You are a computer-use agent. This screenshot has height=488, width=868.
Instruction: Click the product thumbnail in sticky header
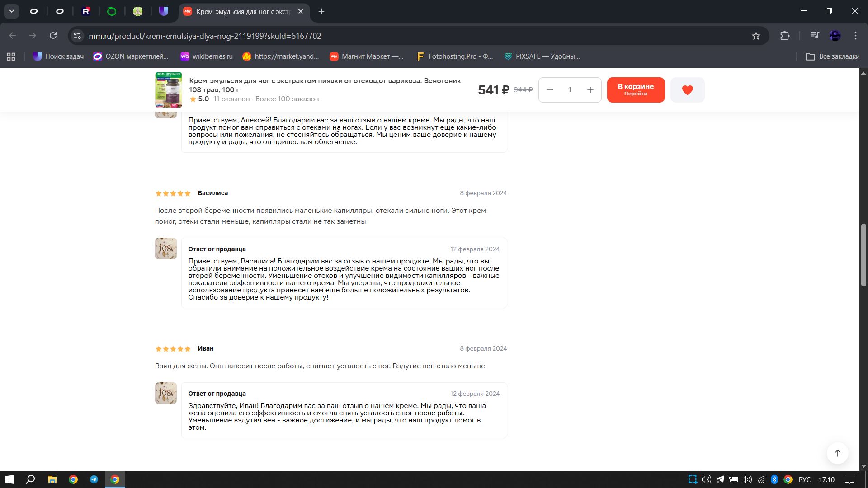tap(168, 90)
